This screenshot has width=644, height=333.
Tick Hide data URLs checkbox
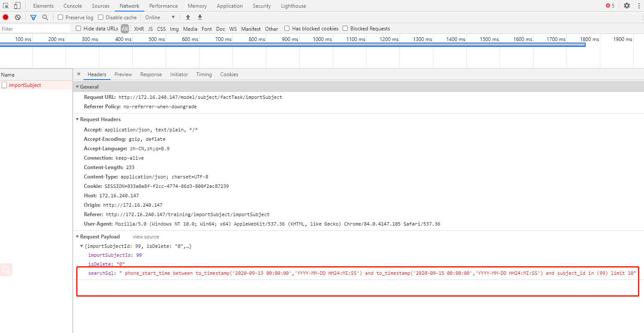pyautogui.click(x=78, y=28)
